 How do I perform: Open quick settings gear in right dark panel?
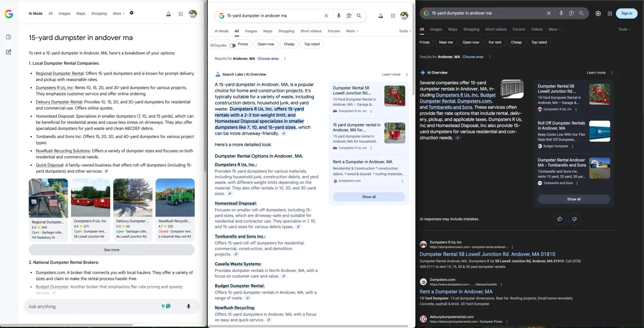pyautogui.click(x=598, y=13)
